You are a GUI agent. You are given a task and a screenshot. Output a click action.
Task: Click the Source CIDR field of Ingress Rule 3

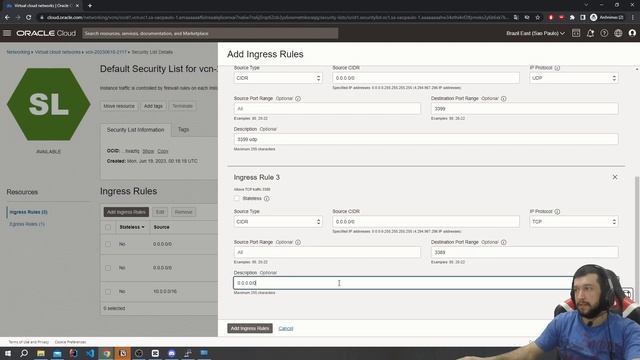click(426, 222)
